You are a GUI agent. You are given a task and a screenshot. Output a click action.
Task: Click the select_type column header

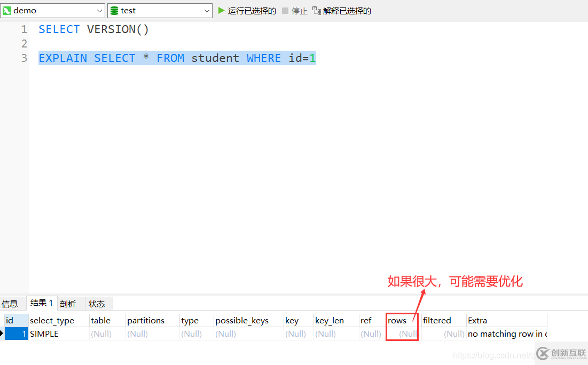(x=59, y=320)
